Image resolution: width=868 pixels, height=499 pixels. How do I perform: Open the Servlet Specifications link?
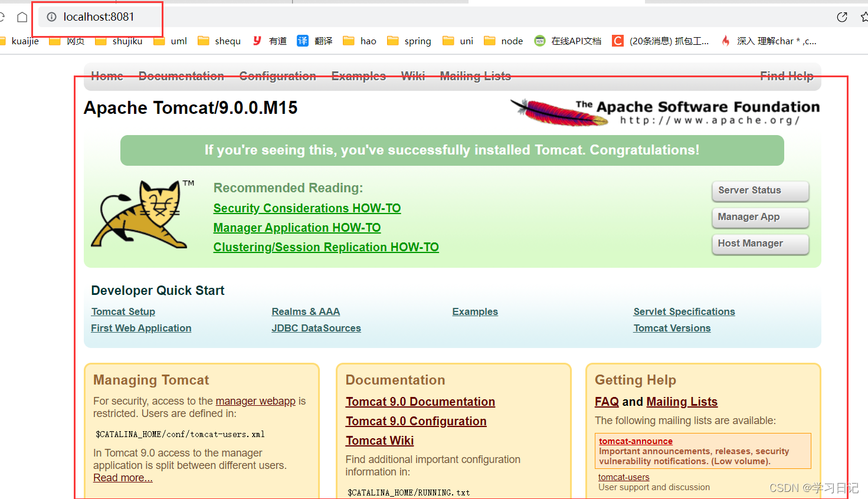(684, 311)
